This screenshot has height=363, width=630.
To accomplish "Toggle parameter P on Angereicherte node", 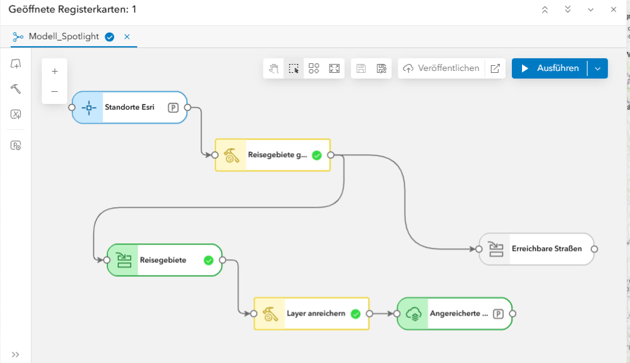I will tap(498, 314).
